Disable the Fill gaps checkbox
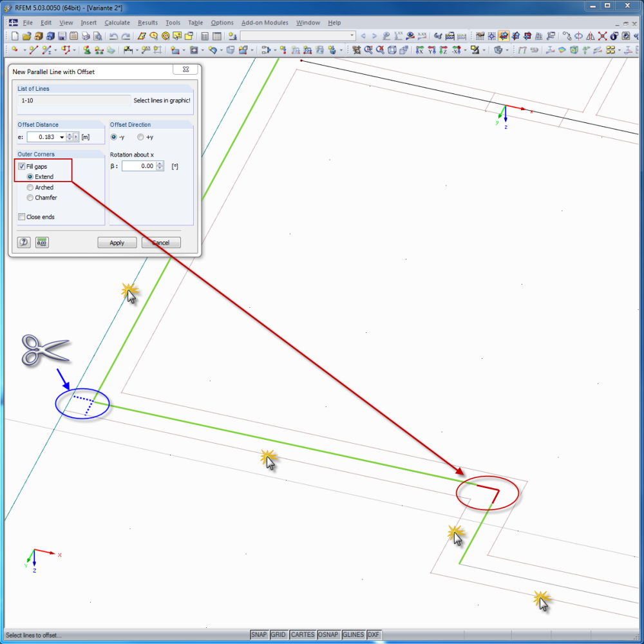The width and height of the screenshot is (644, 644). (21, 166)
